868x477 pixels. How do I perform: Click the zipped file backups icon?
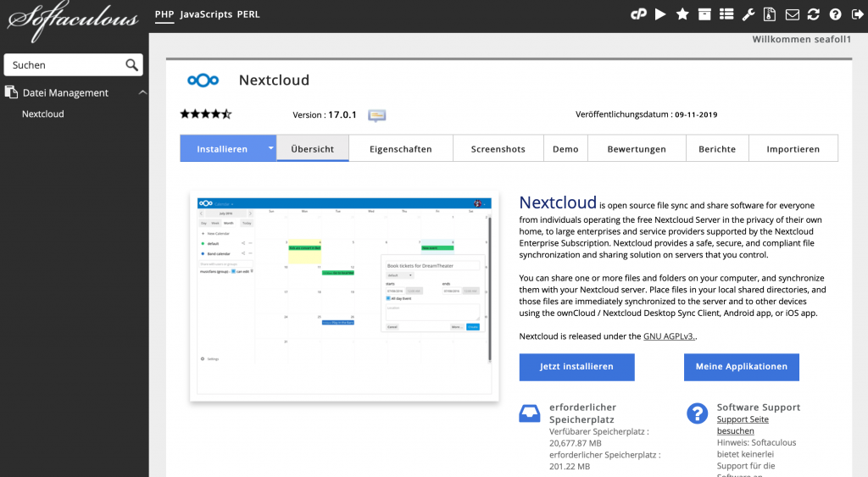770,14
